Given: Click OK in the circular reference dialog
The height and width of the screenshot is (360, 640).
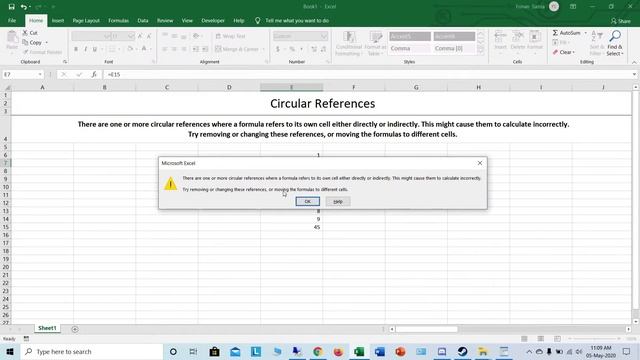Looking at the screenshot, I should [307, 201].
